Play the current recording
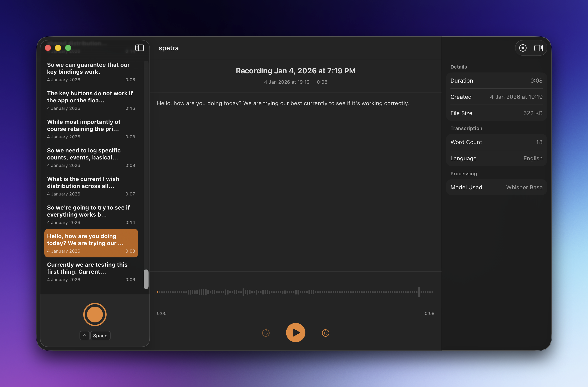588x387 pixels. click(x=296, y=332)
